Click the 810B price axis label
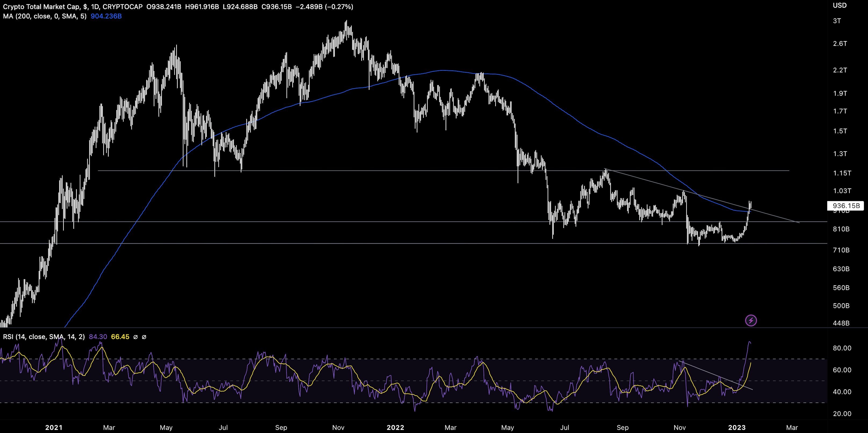This screenshot has height=433, width=868. click(x=841, y=229)
